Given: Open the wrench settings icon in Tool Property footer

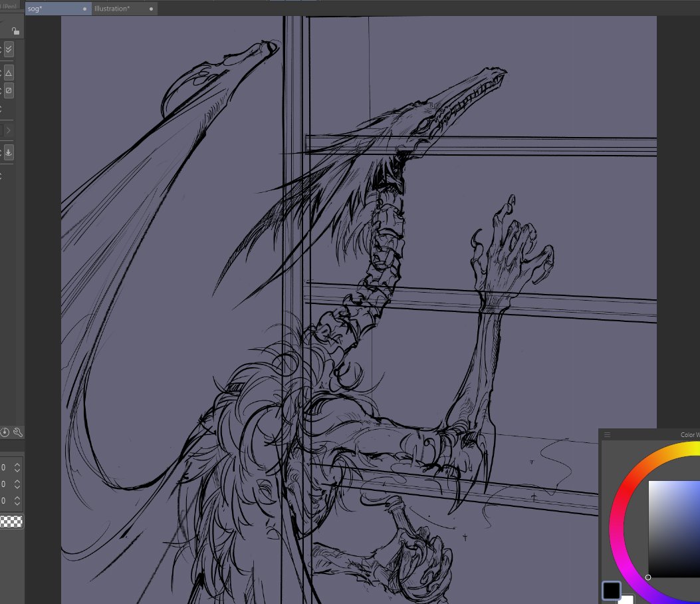Looking at the screenshot, I should coord(18,432).
